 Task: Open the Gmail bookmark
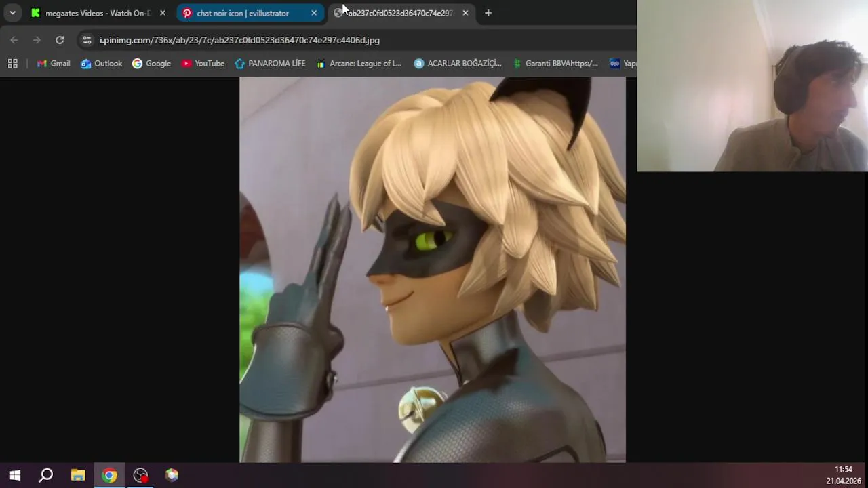click(x=54, y=63)
